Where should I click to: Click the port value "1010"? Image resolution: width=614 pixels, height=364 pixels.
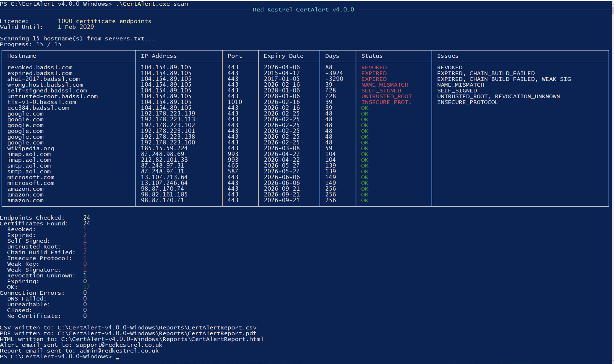235,102
